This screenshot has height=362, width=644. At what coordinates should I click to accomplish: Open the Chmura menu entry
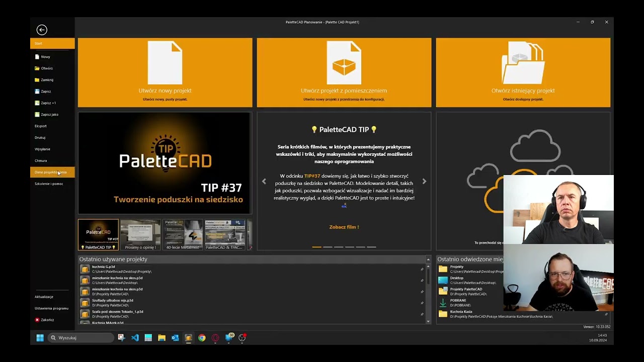[41, 161]
